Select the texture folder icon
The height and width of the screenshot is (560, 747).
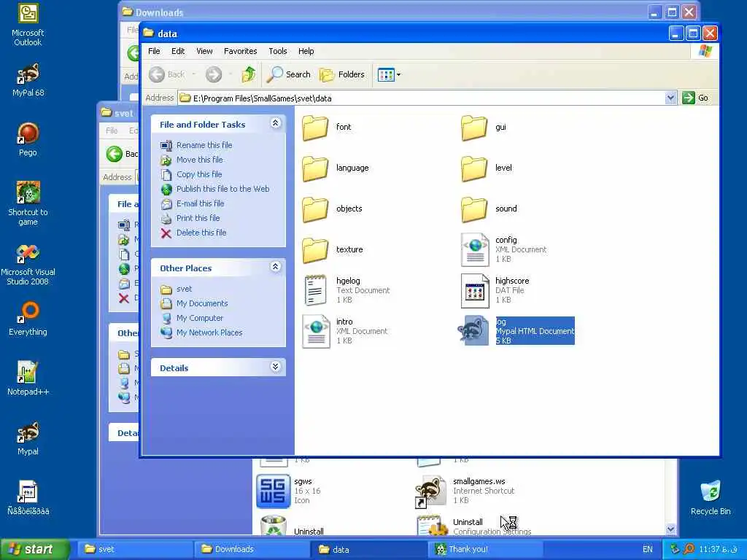click(x=315, y=250)
